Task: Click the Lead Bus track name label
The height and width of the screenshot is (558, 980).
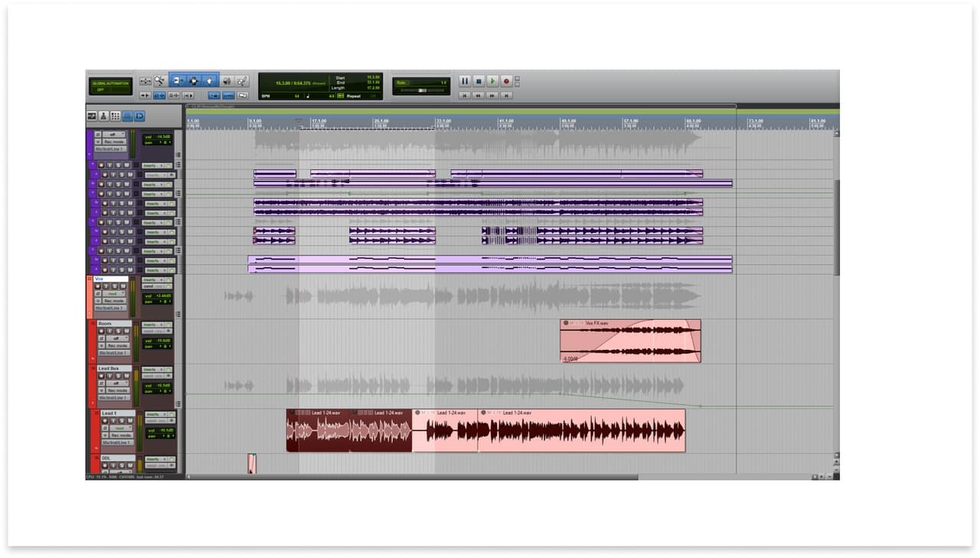Action: pos(114,368)
